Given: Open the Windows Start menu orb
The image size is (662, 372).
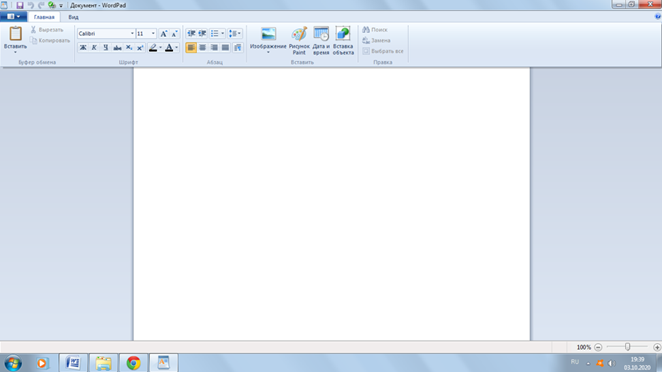Looking at the screenshot, I should pos(13,363).
